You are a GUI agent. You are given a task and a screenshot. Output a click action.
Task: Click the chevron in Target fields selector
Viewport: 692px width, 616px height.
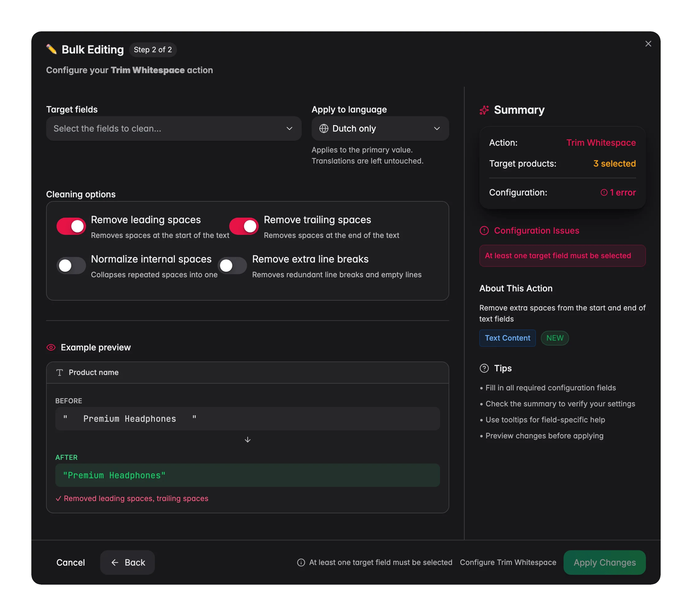[x=289, y=129]
